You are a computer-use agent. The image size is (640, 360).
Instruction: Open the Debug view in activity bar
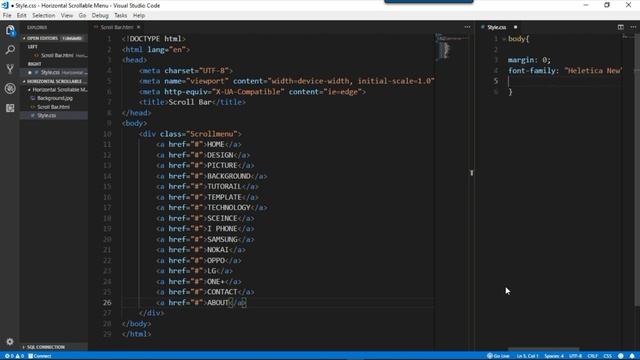click(10, 88)
